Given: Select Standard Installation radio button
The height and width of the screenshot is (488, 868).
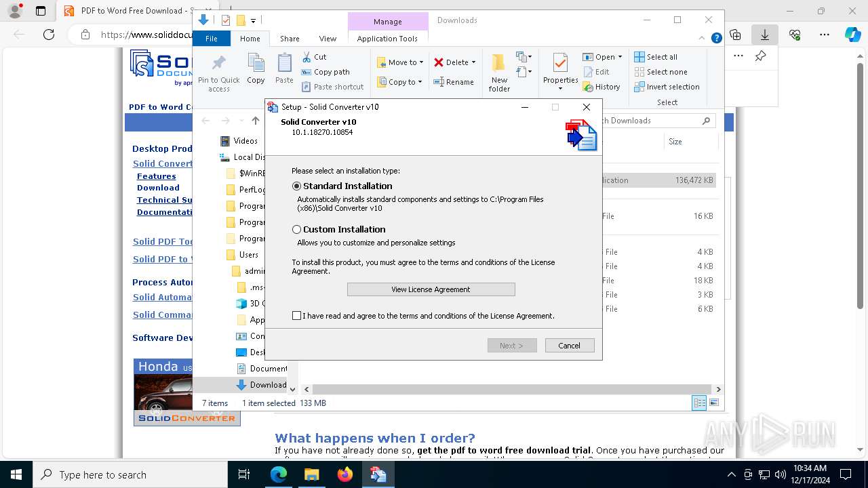Looking at the screenshot, I should coord(296,186).
